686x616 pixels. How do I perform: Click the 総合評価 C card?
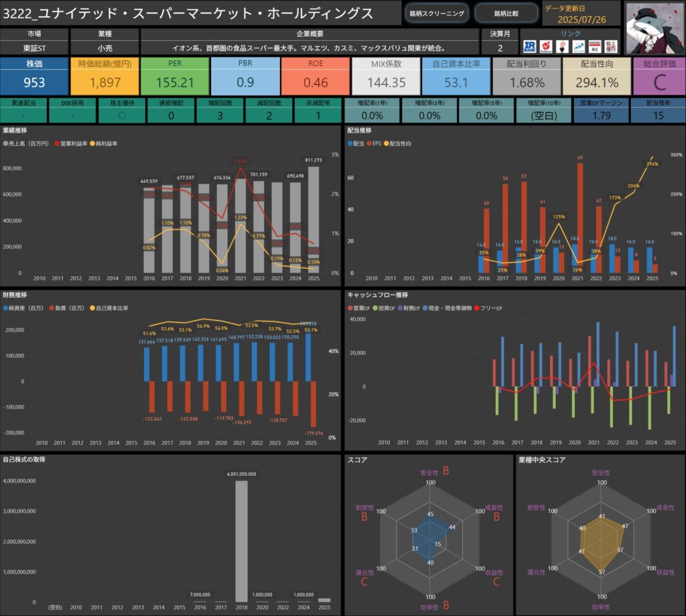659,76
